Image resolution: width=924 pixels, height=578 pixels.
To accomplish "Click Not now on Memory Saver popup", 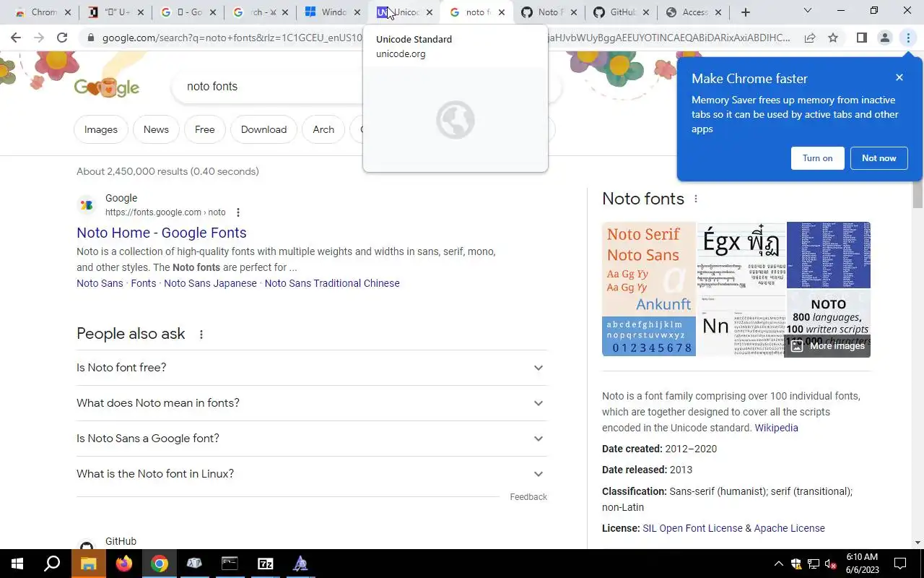I will click(879, 158).
